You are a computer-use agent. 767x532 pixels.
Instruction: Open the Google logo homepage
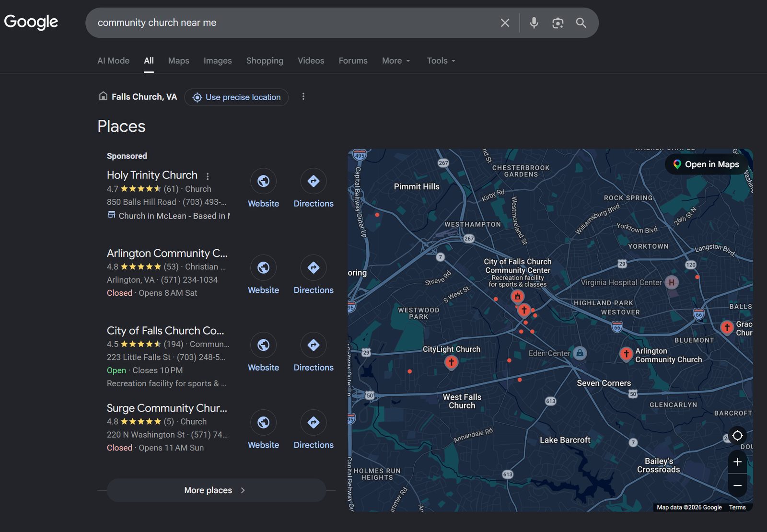click(31, 22)
